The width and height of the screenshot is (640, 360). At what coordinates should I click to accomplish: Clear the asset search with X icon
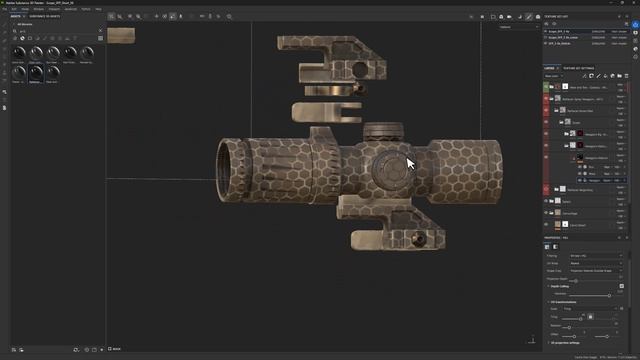click(x=100, y=31)
